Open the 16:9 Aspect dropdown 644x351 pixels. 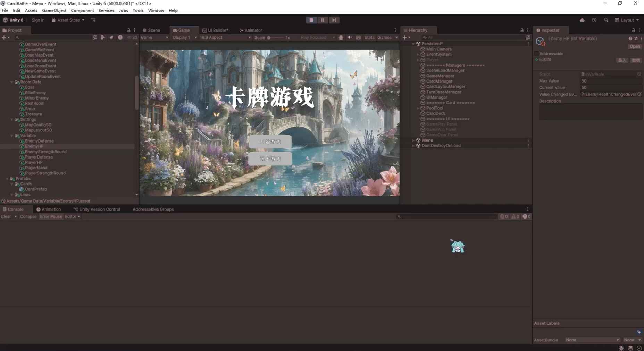[225, 37]
